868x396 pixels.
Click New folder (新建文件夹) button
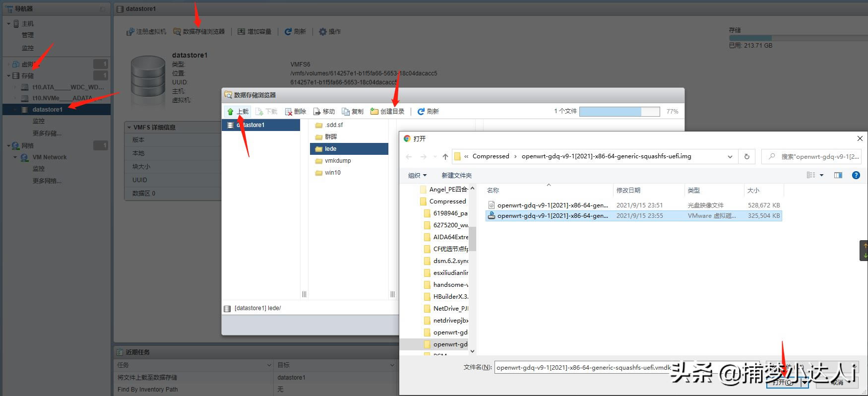[456, 176]
